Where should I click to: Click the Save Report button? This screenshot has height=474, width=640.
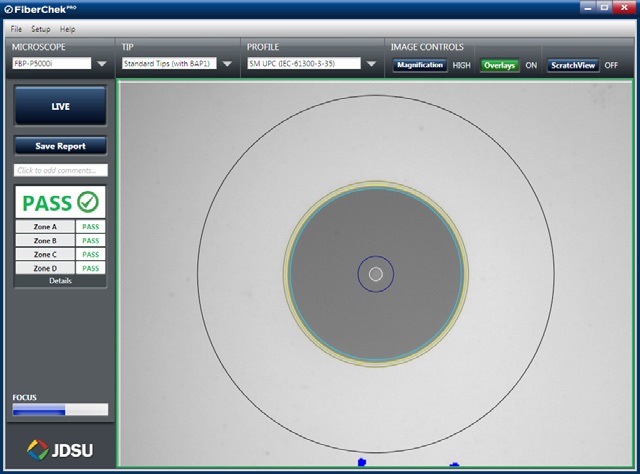pos(60,146)
